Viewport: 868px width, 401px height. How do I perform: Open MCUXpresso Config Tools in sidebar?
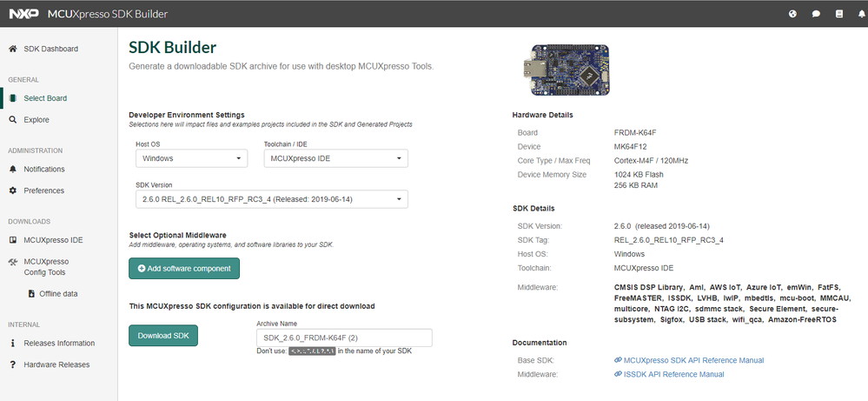(47, 267)
